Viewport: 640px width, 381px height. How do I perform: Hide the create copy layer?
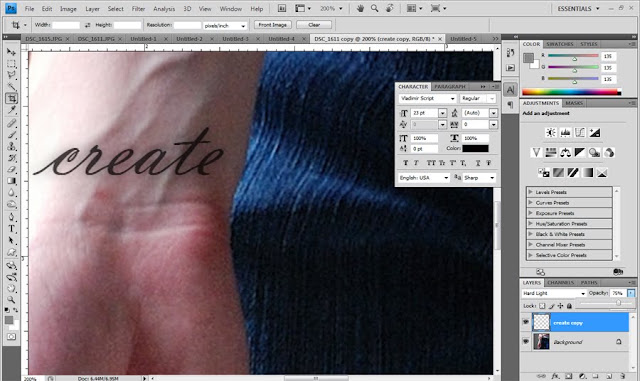526,323
